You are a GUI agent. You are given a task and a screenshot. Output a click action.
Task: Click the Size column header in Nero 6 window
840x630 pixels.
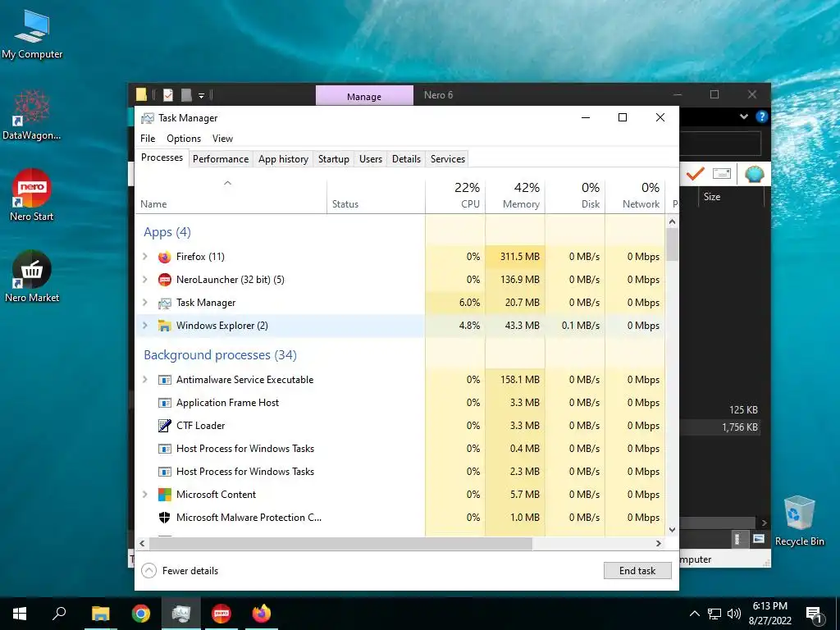point(731,197)
